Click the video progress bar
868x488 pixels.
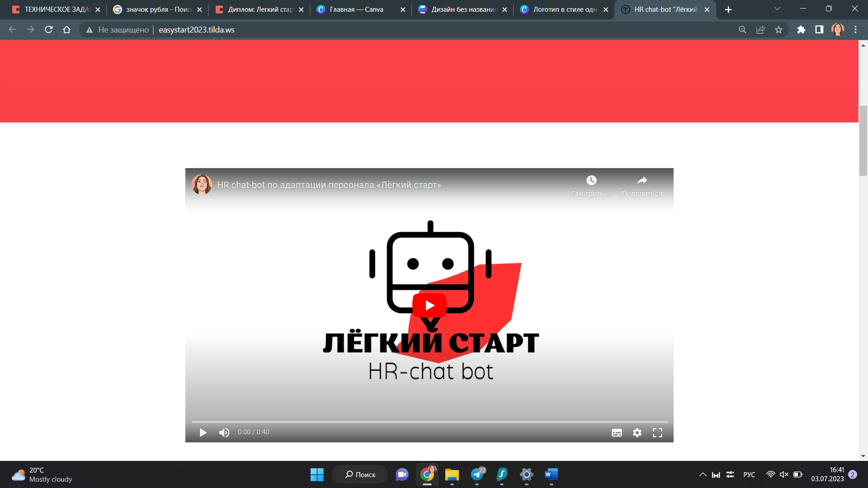[x=429, y=422]
